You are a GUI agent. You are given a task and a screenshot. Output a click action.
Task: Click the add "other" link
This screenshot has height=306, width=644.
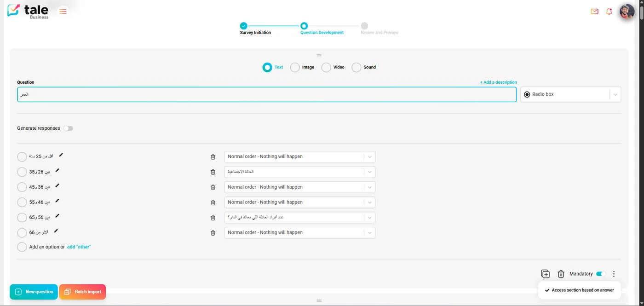pos(79,247)
